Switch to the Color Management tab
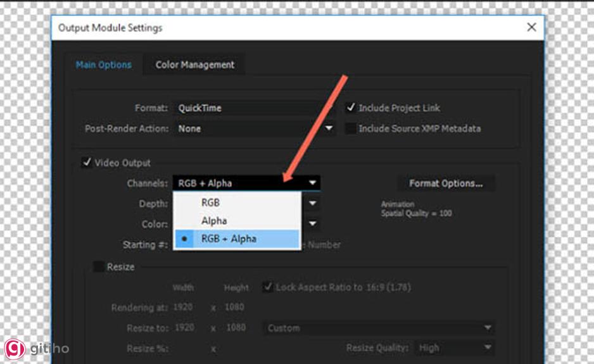Image resolution: width=594 pixels, height=364 pixels. coord(194,65)
